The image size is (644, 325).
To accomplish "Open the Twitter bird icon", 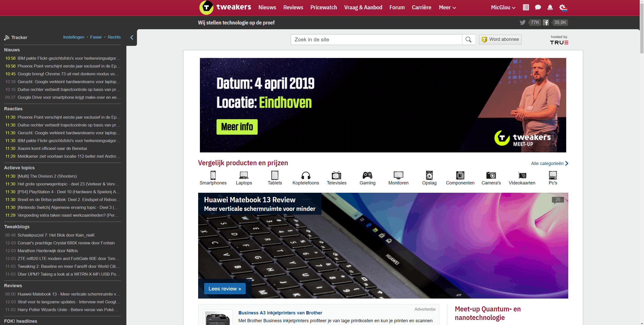I will pyautogui.click(x=523, y=22).
